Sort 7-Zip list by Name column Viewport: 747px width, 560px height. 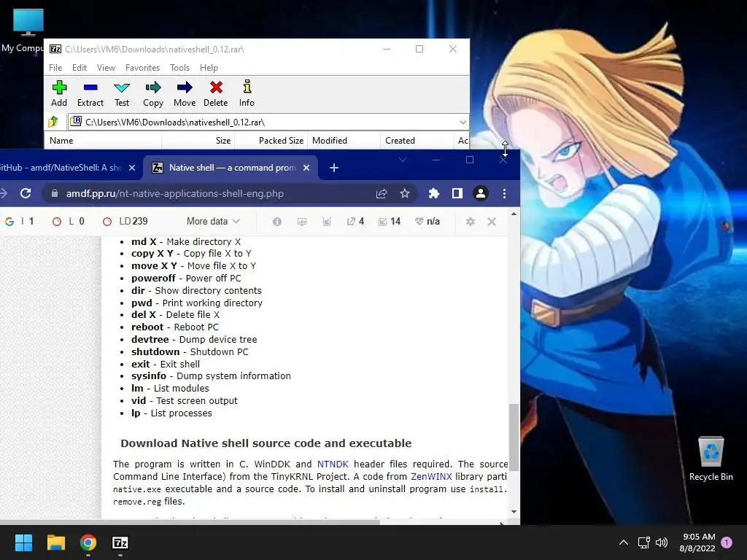(x=103, y=141)
